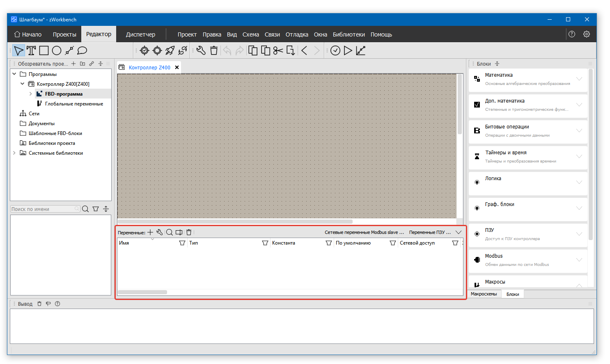This screenshot has height=364, width=610.
Task: Open the Диспетчер section
Action: tap(140, 34)
